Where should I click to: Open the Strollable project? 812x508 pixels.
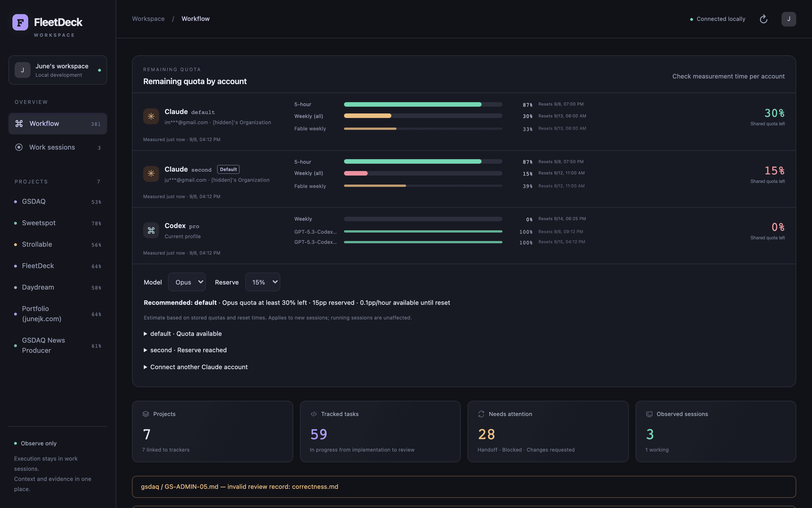click(58, 244)
